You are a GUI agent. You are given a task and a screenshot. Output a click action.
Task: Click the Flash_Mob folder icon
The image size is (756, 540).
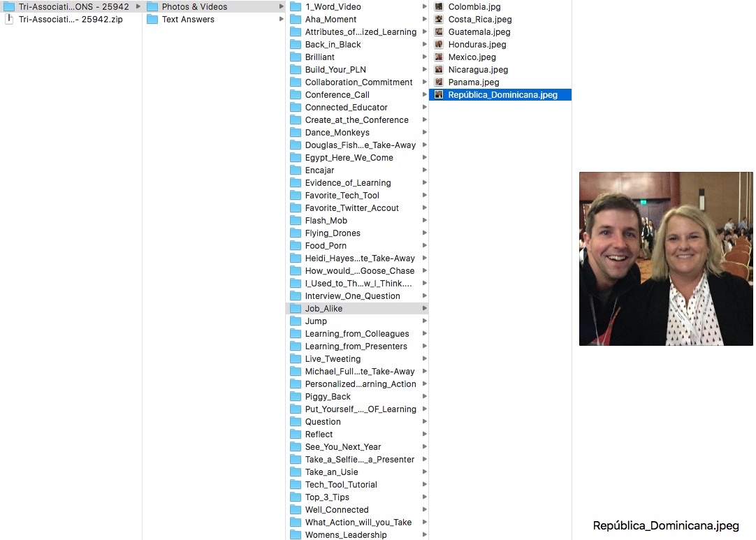pyautogui.click(x=296, y=220)
